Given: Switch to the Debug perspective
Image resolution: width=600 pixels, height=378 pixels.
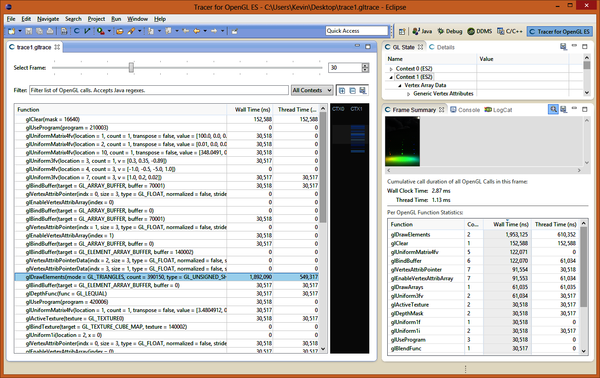Looking at the screenshot, I should pos(450,31).
